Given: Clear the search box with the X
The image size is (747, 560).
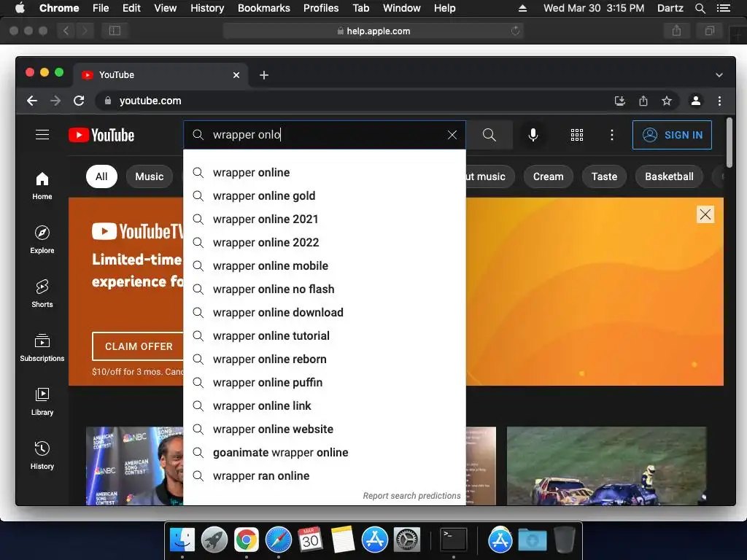Looking at the screenshot, I should pos(452,135).
